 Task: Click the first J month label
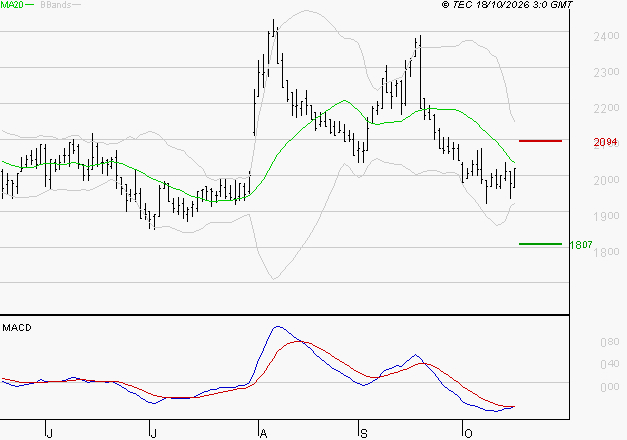(x=50, y=434)
